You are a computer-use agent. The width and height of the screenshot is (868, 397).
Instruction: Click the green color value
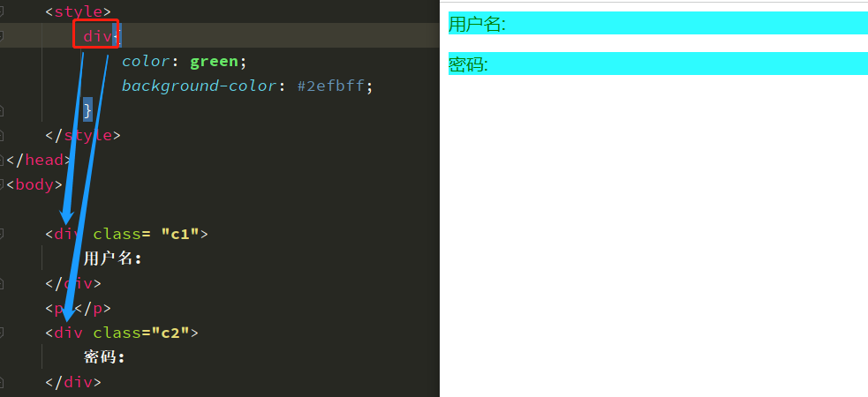(213, 61)
